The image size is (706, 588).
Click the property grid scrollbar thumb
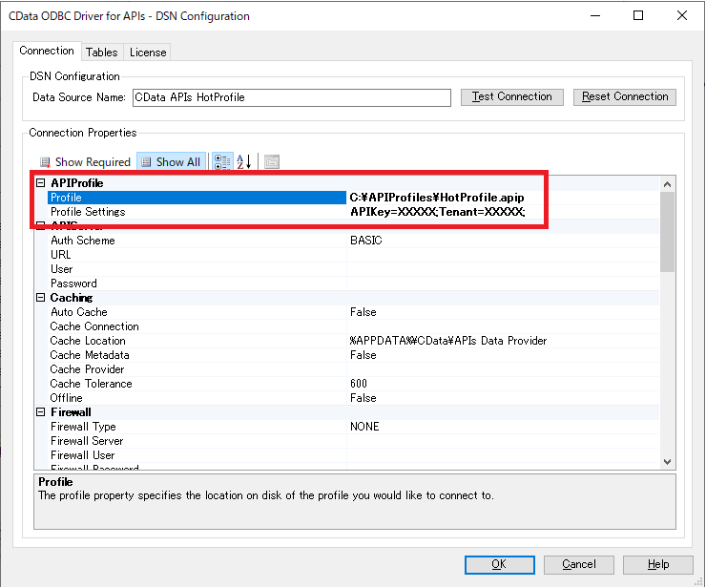coord(667,232)
